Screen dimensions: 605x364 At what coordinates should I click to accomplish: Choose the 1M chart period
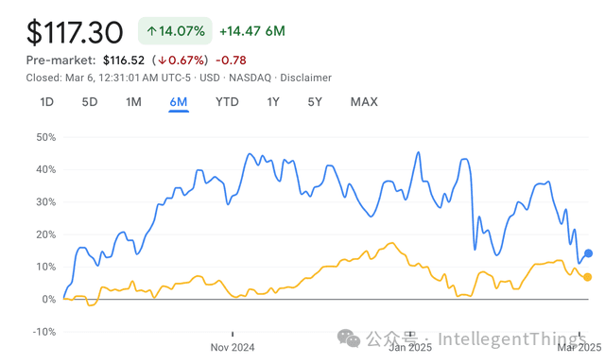click(x=133, y=102)
